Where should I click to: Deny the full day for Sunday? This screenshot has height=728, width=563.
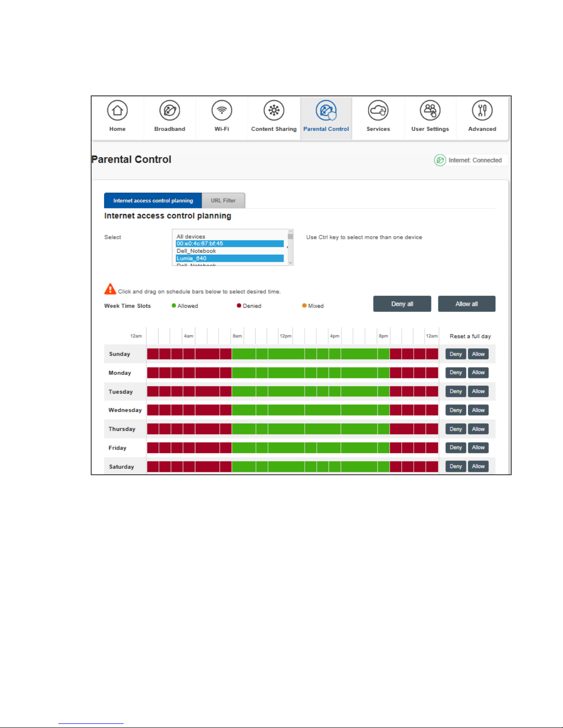click(x=455, y=354)
